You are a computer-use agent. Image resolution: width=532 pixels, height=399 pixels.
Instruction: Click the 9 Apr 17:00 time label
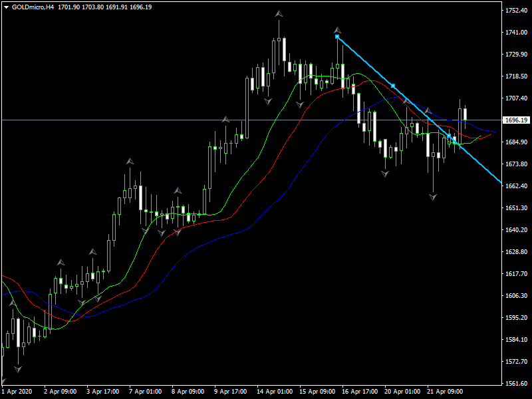click(x=231, y=391)
